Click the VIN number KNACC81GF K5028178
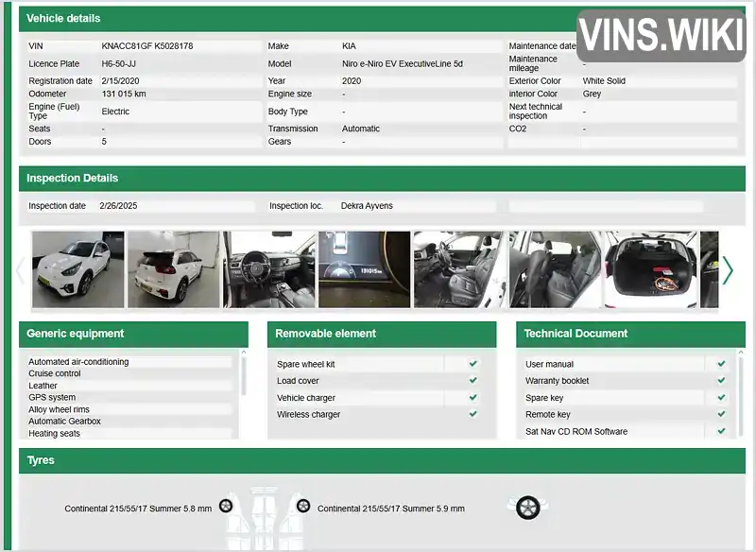The width and height of the screenshot is (756, 552). coord(147,45)
